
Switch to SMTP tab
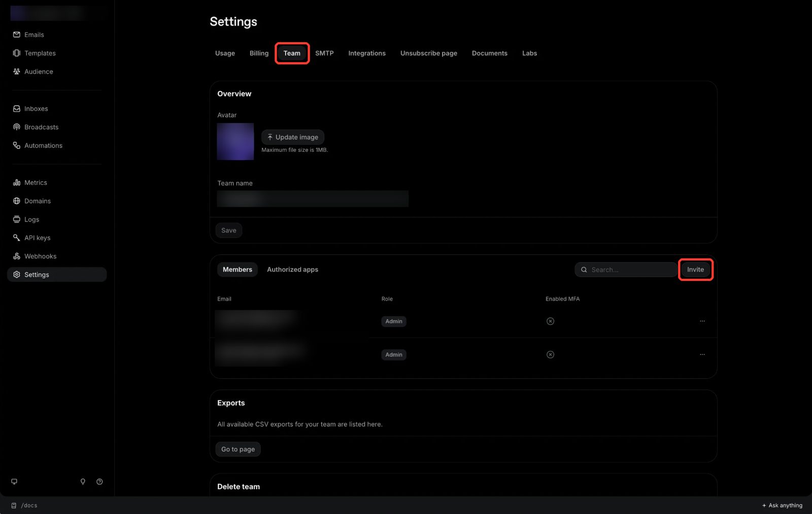324,53
